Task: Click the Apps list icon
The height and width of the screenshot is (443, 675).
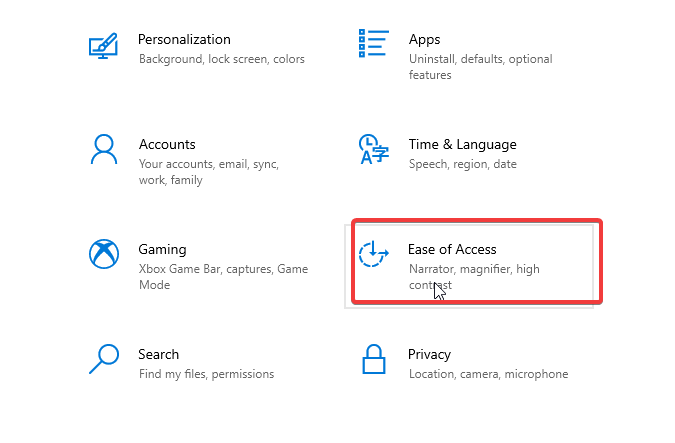Action: tap(374, 43)
